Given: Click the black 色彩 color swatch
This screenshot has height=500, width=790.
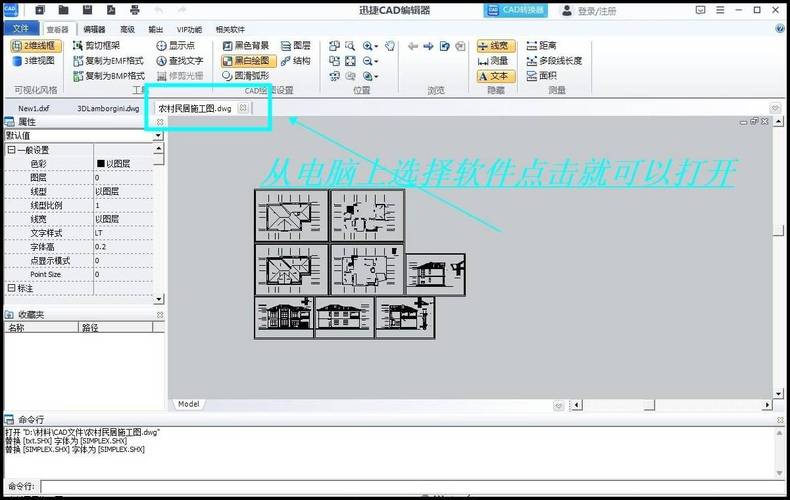Looking at the screenshot, I should click(100, 163).
